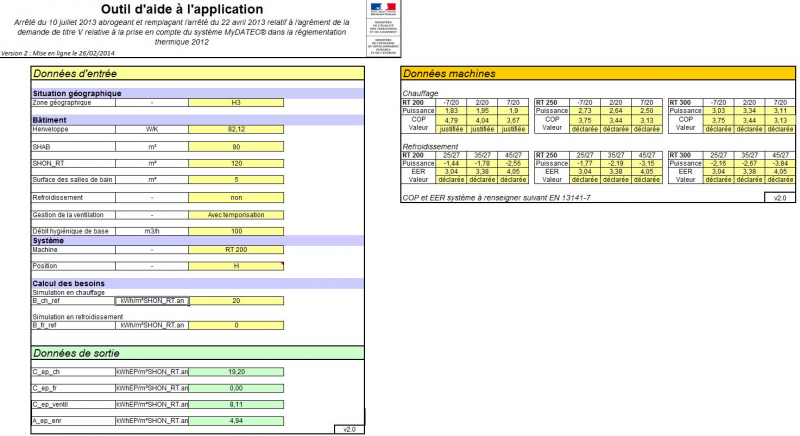
Task: Select the C_ep_ventil result 8,11
Action: pyautogui.click(x=236, y=405)
